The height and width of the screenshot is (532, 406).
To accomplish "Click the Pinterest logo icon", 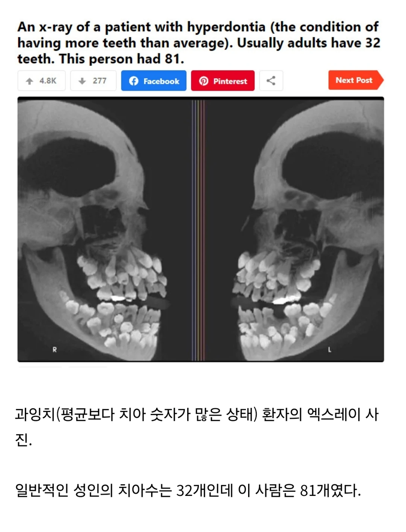I will (x=203, y=81).
